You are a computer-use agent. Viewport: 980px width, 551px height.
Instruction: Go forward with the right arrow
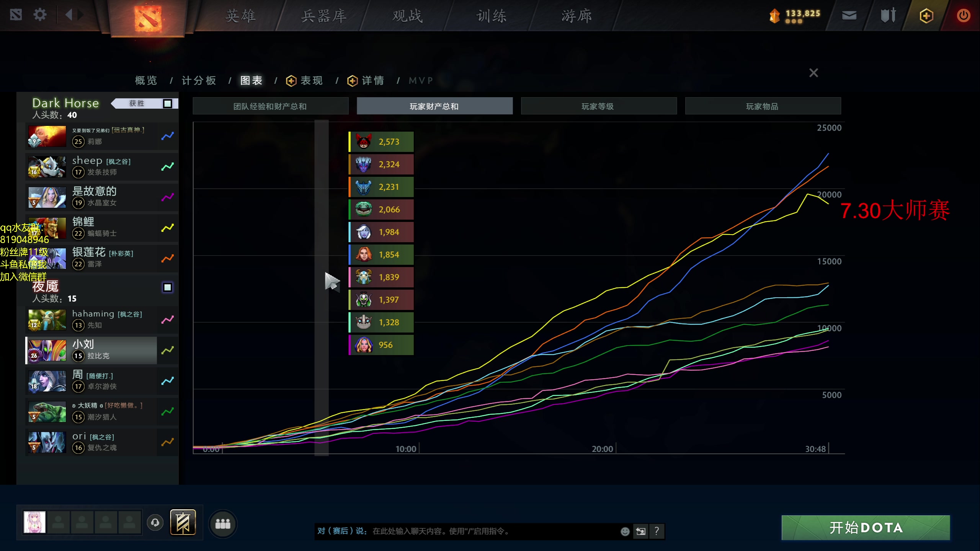click(80, 15)
